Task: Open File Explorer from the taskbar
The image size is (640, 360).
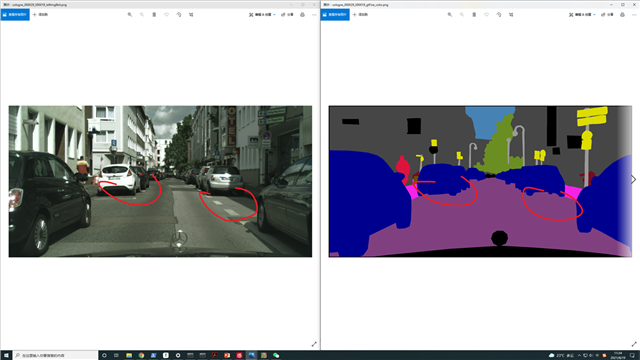Action: pyautogui.click(x=129, y=356)
